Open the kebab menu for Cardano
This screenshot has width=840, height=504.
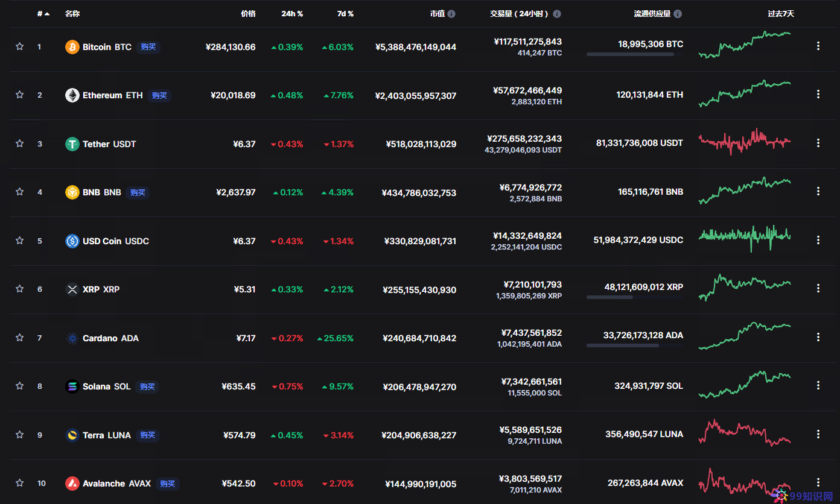818,337
